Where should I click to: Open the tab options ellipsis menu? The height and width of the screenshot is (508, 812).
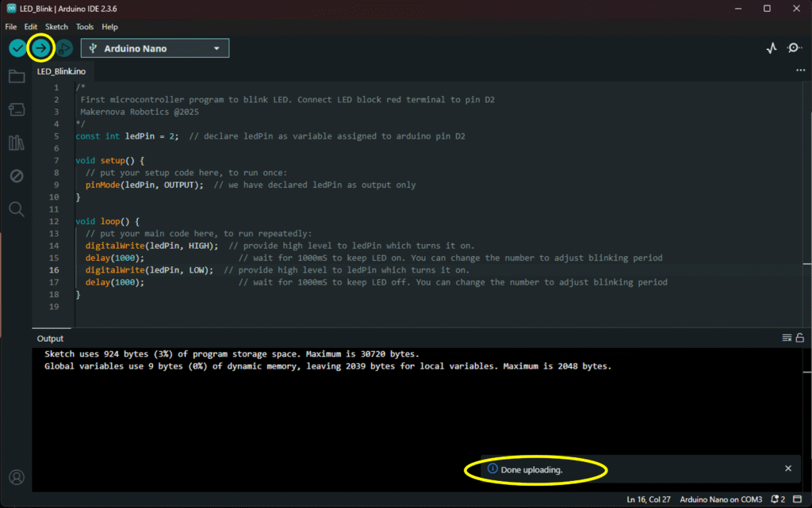[x=800, y=71]
